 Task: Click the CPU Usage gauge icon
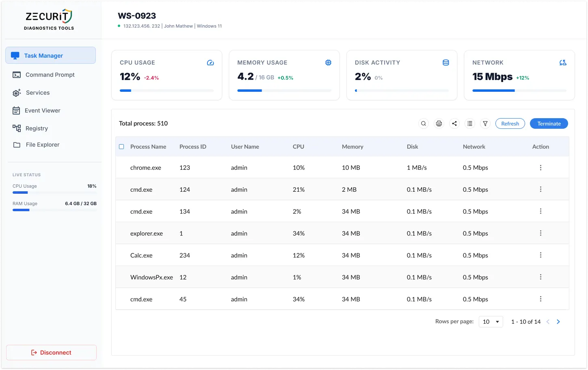[x=210, y=63]
